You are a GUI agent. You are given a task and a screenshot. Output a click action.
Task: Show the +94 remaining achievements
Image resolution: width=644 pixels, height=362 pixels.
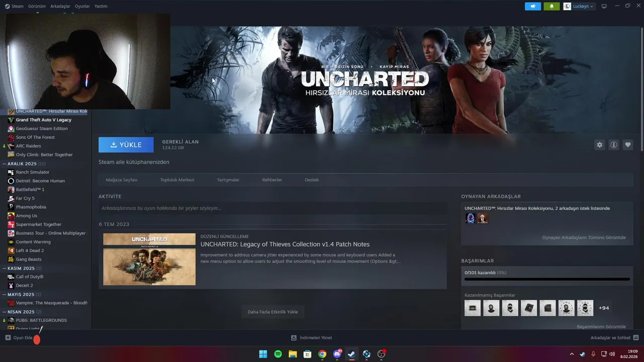point(604,308)
